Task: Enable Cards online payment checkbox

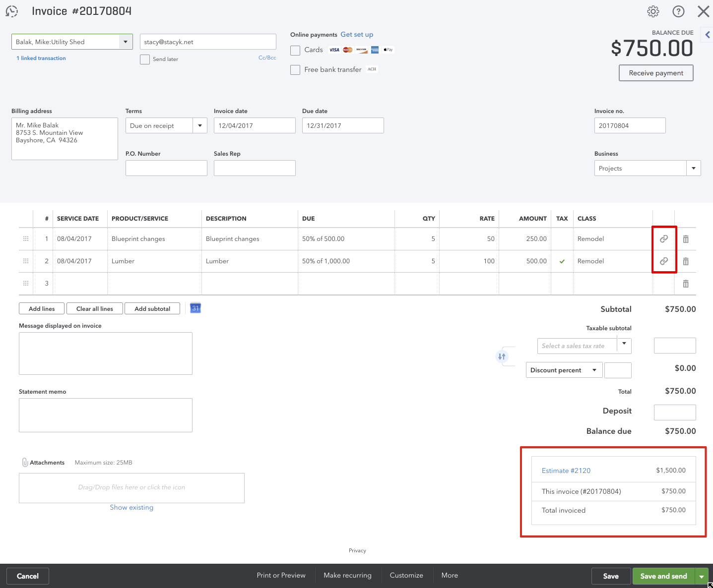Action: (295, 50)
